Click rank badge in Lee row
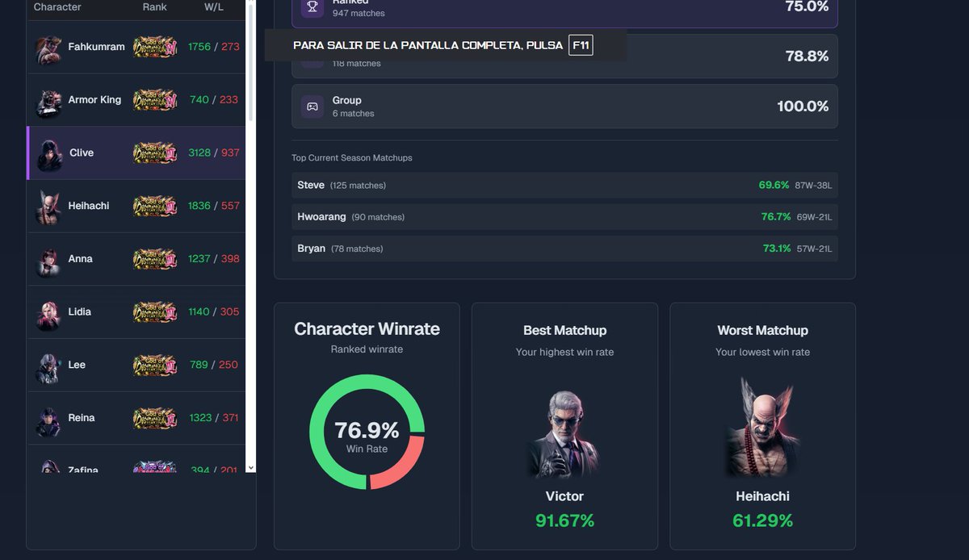The height and width of the screenshot is (560, 969). (x=154, y=365)
